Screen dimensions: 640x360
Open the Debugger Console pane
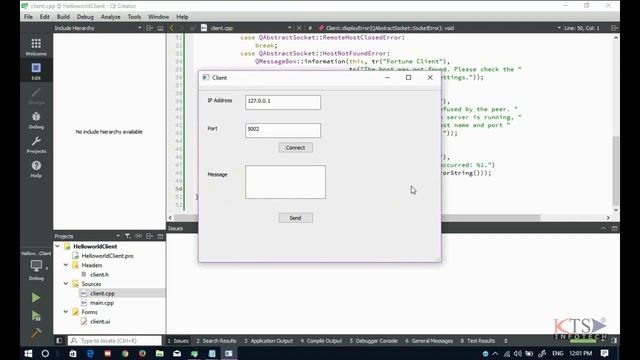click(x=373, y=341)
